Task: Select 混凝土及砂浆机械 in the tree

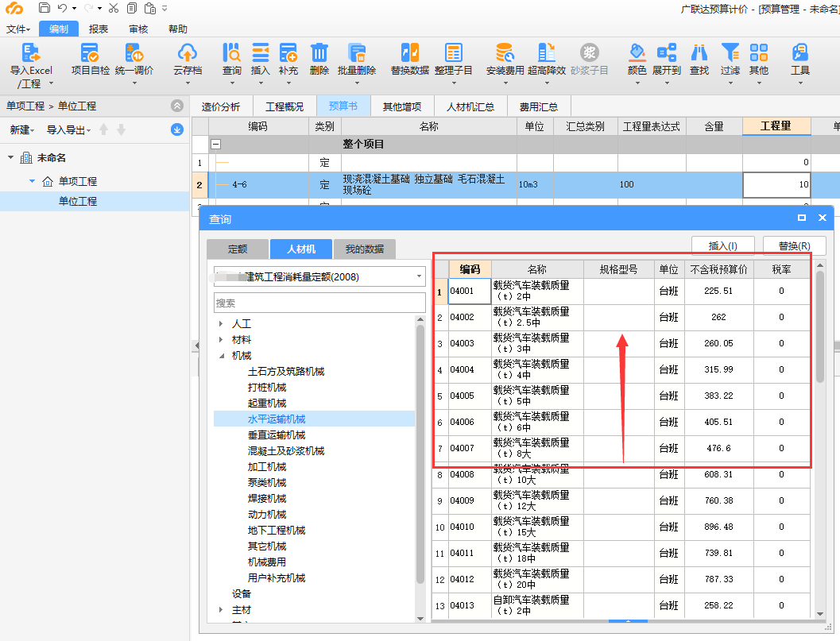Action: 286,451
